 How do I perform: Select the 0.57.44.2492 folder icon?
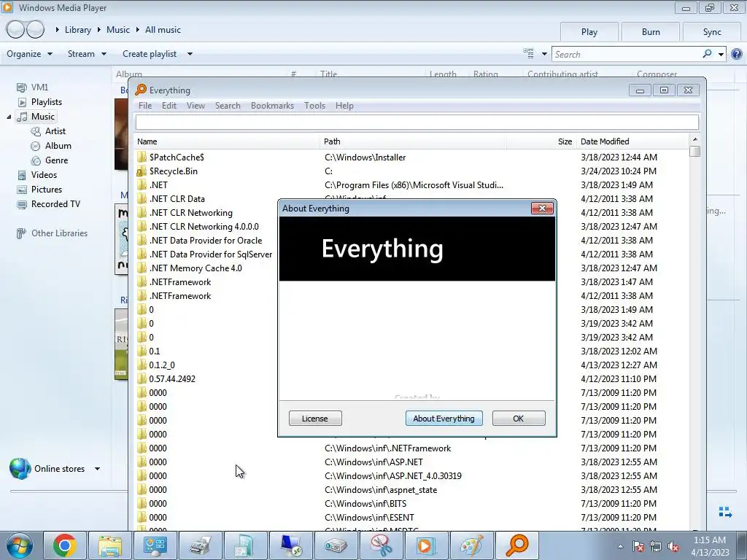[142, 378]
